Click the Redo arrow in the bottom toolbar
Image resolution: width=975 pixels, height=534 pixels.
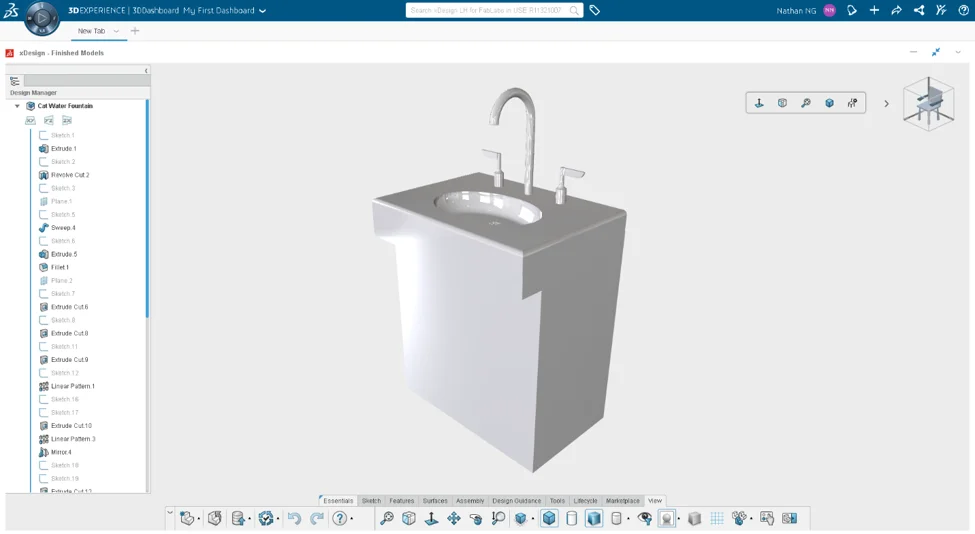[316, 518]
